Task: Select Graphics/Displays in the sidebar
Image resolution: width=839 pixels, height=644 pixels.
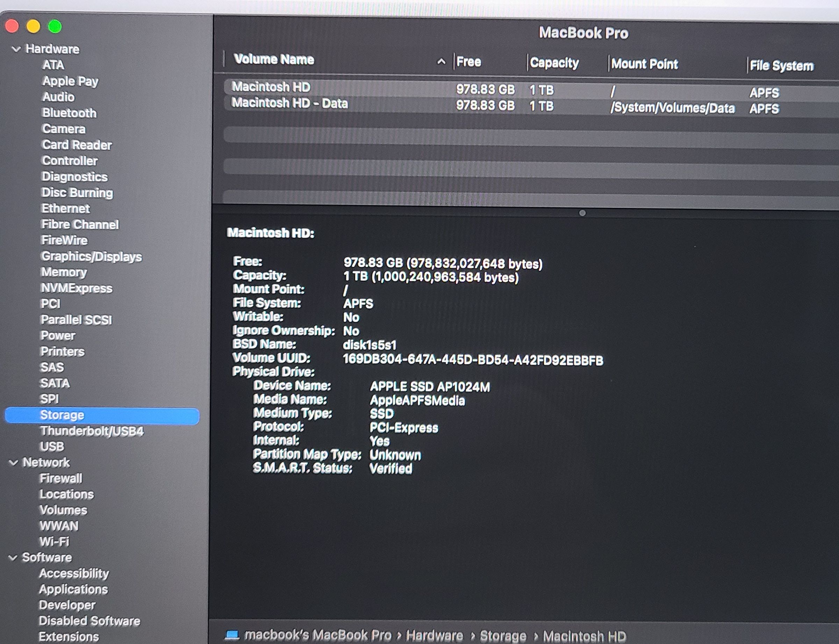Action: (x=91, y=256)
